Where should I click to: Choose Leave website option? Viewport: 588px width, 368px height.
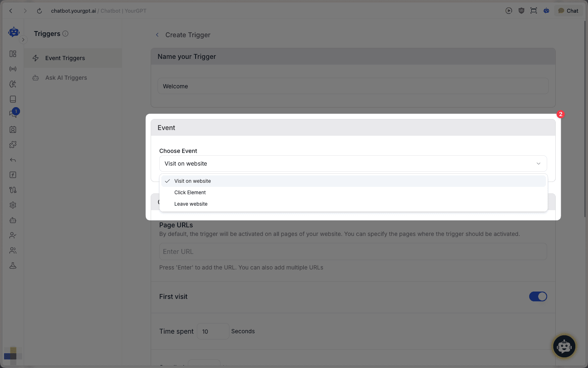(x=191, y=204)
